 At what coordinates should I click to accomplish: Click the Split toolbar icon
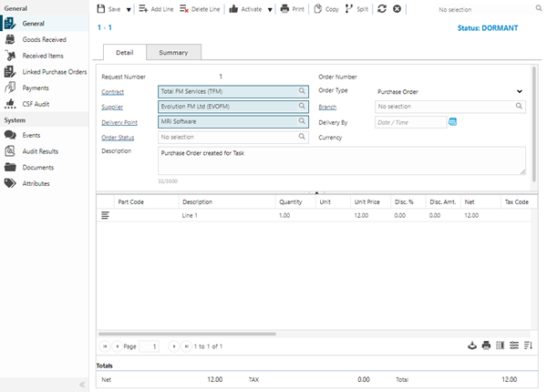(355, 8)
